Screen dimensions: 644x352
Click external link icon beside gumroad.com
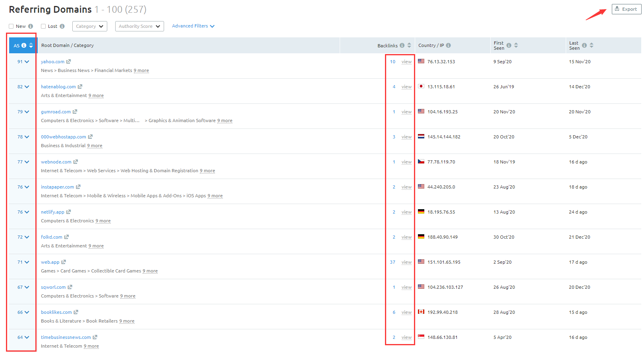pyautogui.click(x=75, y=112)
